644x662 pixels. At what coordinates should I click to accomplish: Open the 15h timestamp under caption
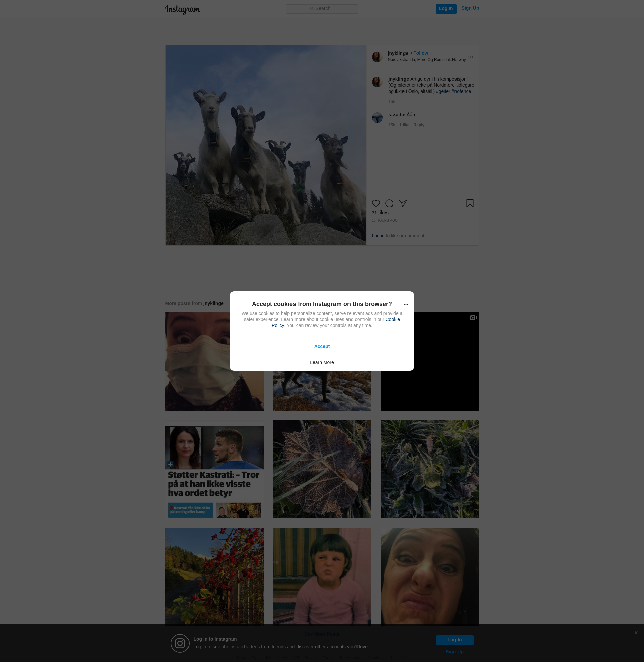[392, 102]
